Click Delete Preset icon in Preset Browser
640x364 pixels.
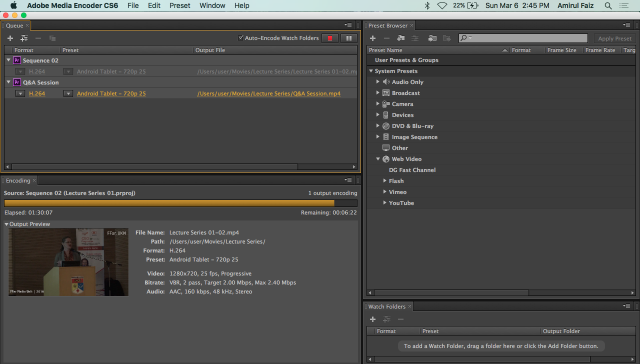[x=386, y=38]
